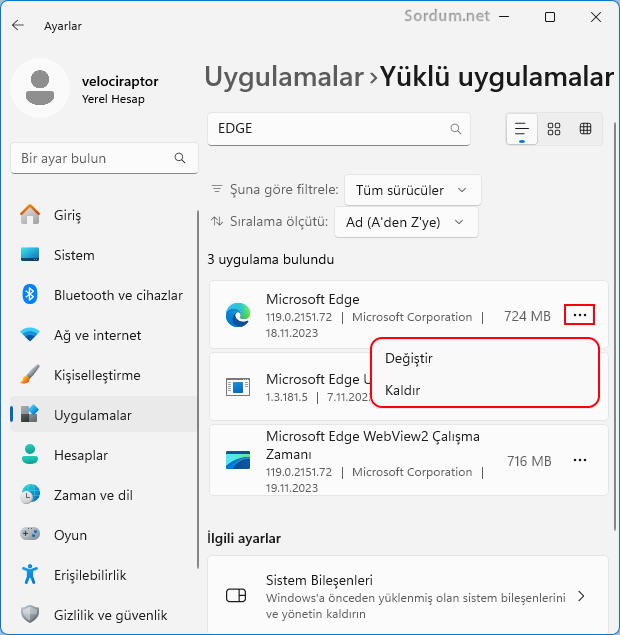Viewport: 620px width, 635px height.
Task: Open Gizlilik ve güvenlik settings
Action: tap(104, 615)
